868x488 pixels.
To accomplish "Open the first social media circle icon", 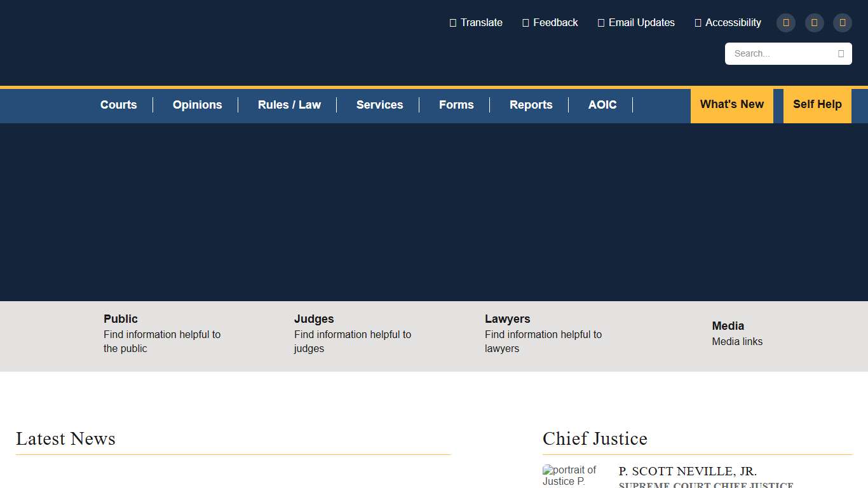I will (x=785, y=22).
